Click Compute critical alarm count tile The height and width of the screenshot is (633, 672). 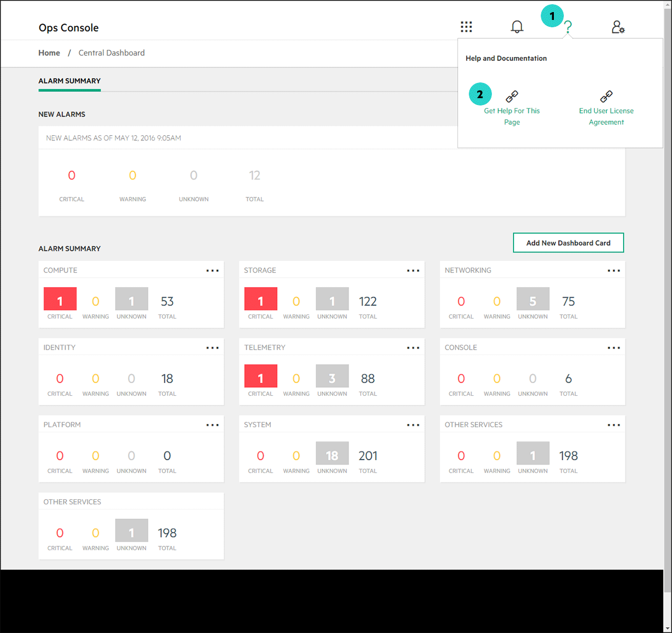(60, 299)
